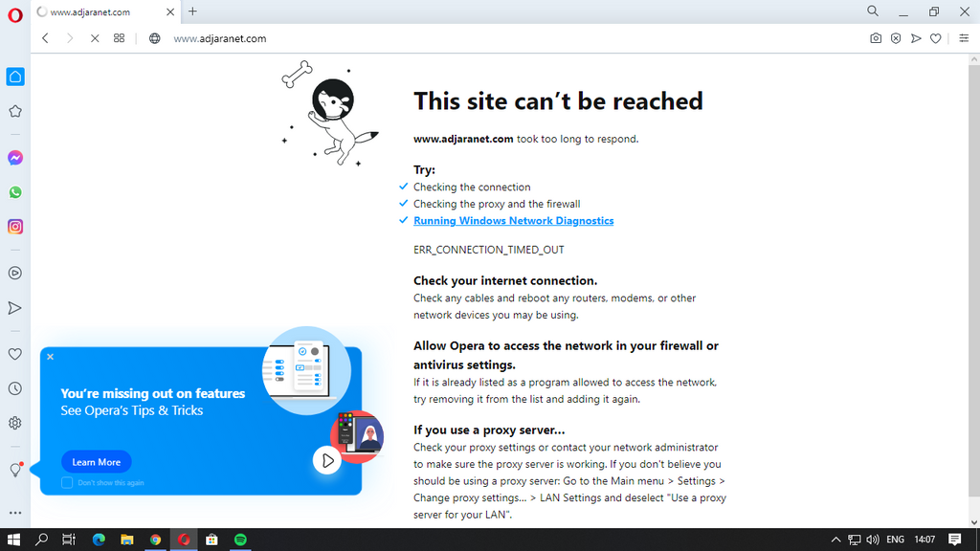980x551 pixels.
Task: Select the ERR_CONNECTION_TIMED_OUT error text
Action: click(x=488, y=250)
